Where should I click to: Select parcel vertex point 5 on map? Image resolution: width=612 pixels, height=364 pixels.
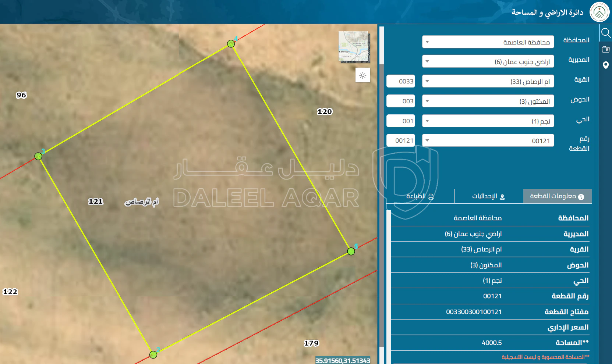[351, 251]
